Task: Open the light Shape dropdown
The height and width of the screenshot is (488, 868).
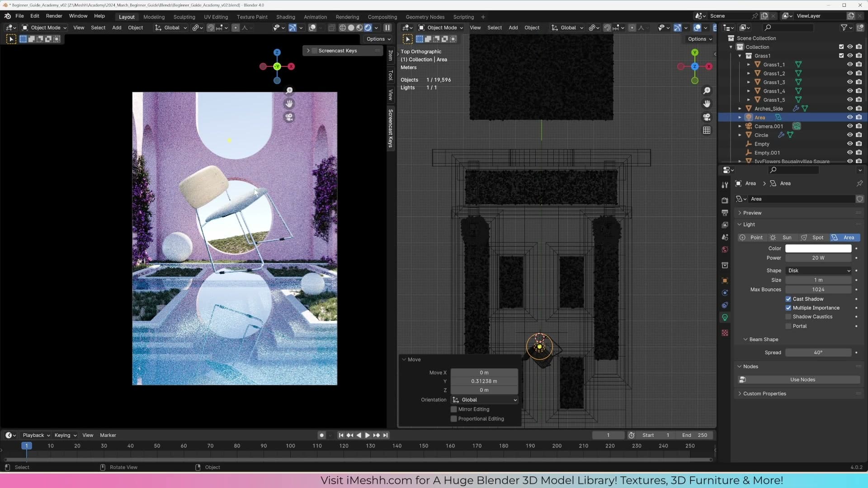Action: [819, 271]
